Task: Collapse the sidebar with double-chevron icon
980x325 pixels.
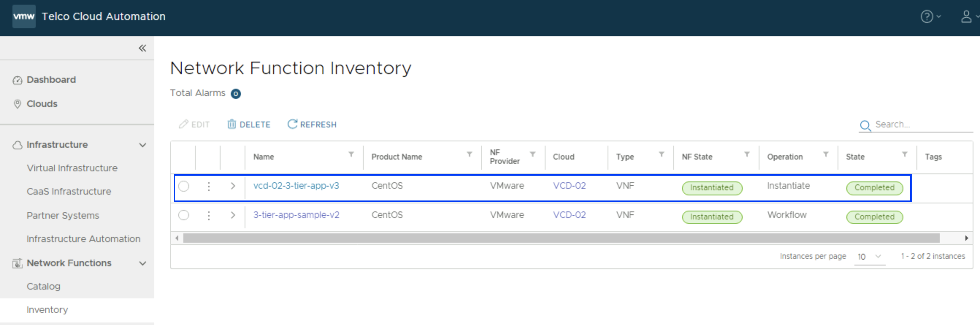Action: (142, 48)
